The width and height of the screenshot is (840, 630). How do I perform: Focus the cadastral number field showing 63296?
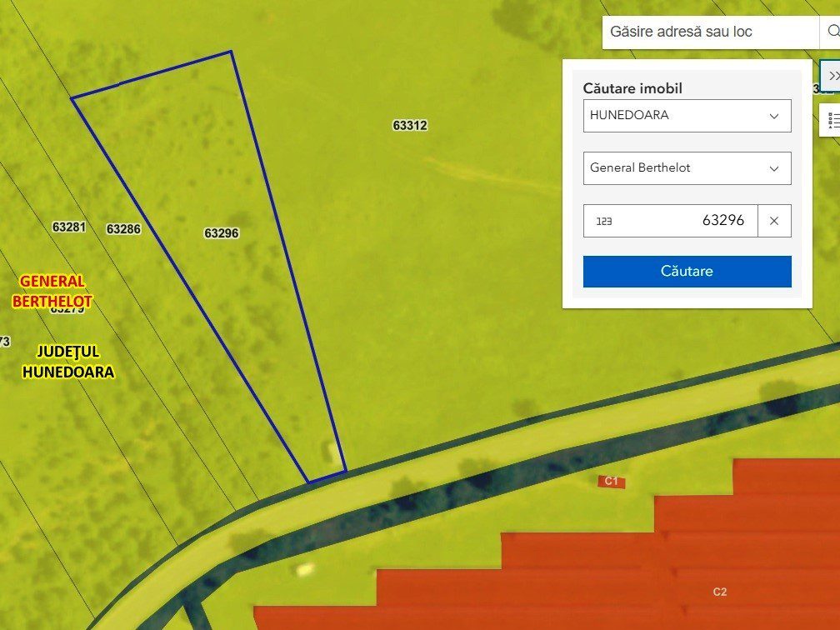(x=671, y=221)
